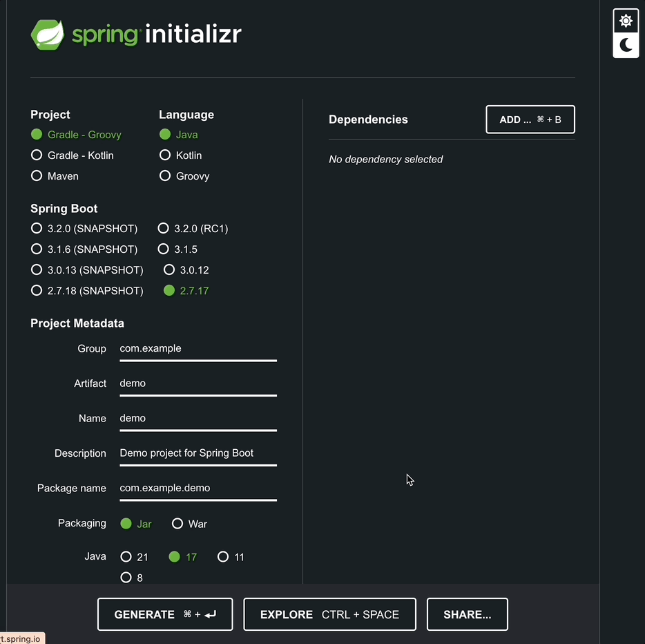Click the EXPLORE button
This screenshot has height=644, width=645.
[x=329, y=614]
